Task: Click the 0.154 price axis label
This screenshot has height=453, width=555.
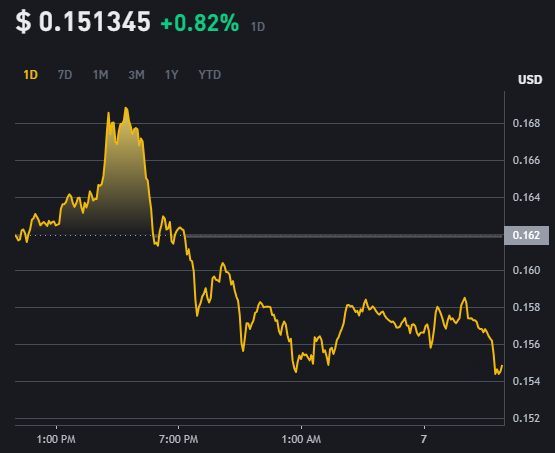Action: coord(526,381)
